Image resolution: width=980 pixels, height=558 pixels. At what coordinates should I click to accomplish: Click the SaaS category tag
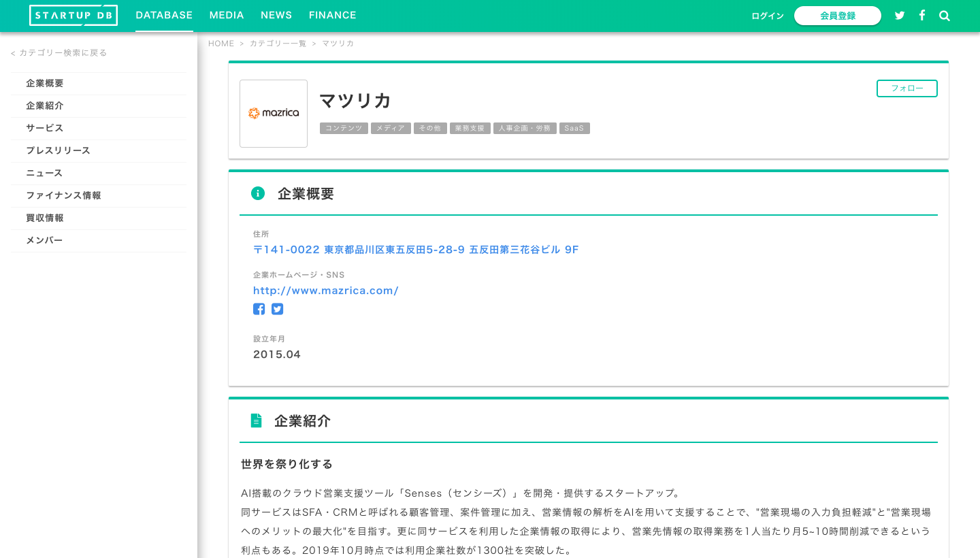574,128
